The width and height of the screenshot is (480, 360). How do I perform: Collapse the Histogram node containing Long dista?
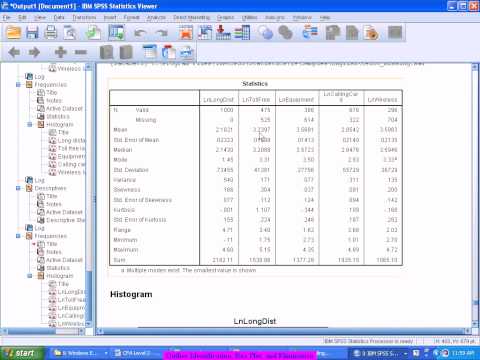click(x=30, y=125)
